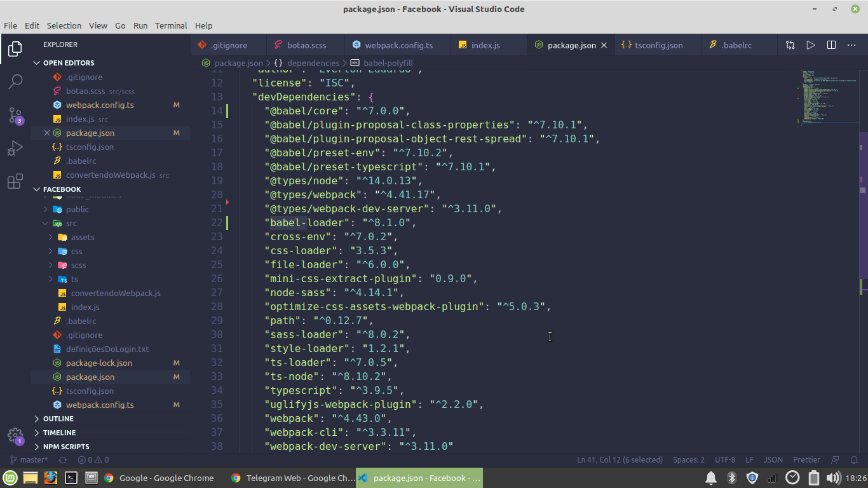Open the volume tray icon
This screenshot has height=488, width=868.
833,478
